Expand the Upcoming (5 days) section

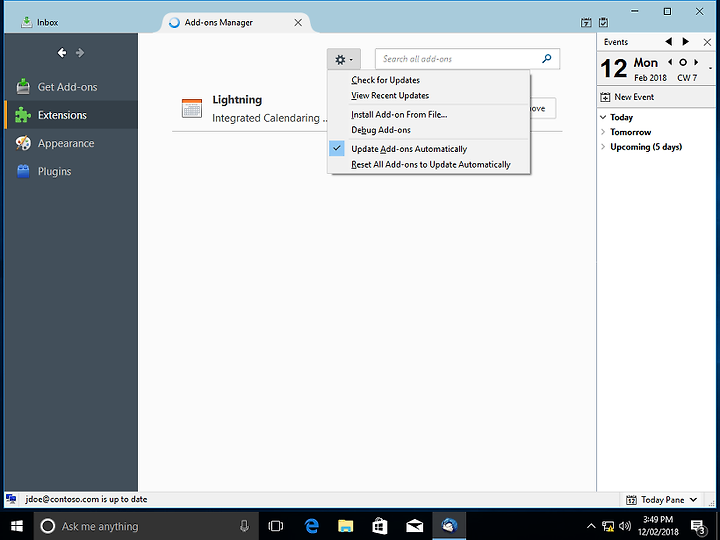click(603, 147)
